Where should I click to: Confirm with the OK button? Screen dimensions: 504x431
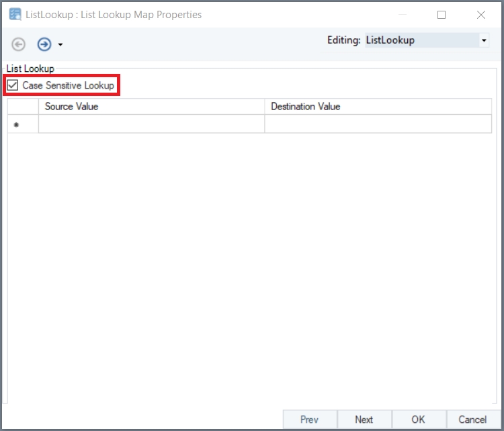point(419,420)
